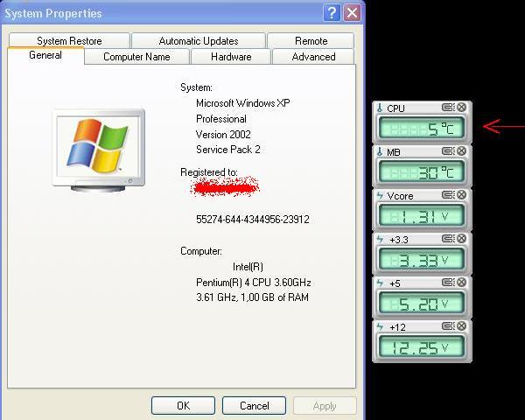This screenshot has height=420, width=525.
Task: Open the Vcore sensor settings icon
Action: click(448, 194)
